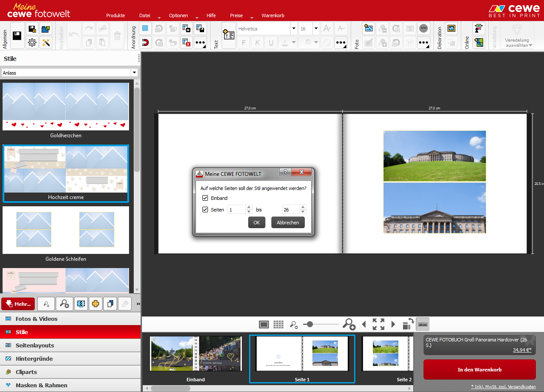Click the In den Warenkorb button

click(x=479, y=370)
